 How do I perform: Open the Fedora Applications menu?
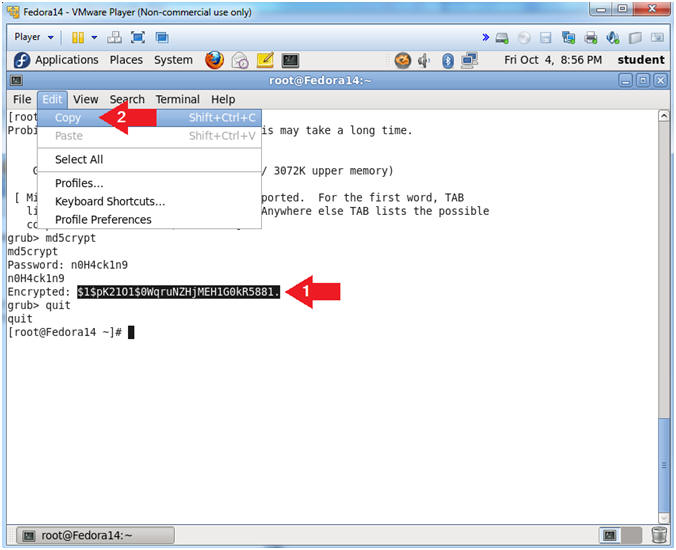pyautogui.click(x=66, y=60)
